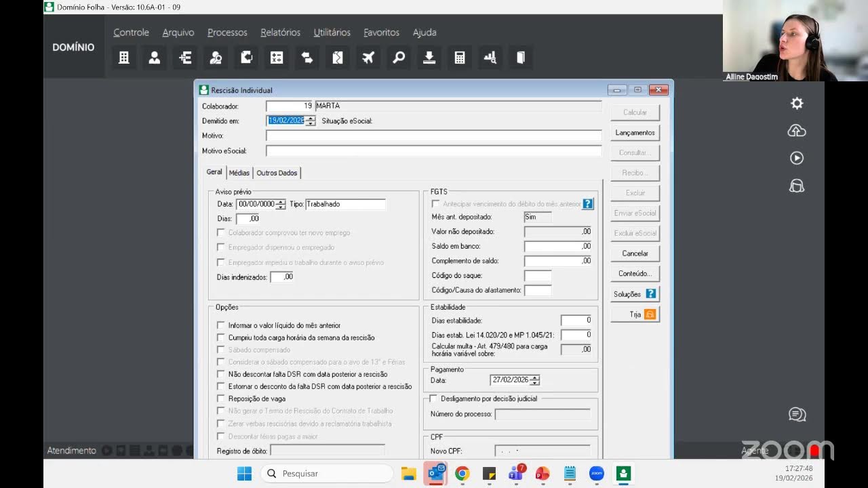Switch to the Médias tab
The width and height of the screenshot is (868, 488).
(x=239, y=173)
